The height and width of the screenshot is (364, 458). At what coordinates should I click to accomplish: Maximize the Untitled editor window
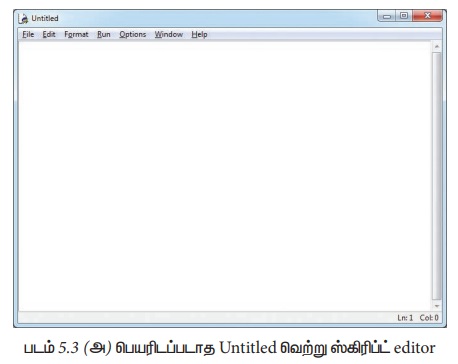[x=404, y=16]
